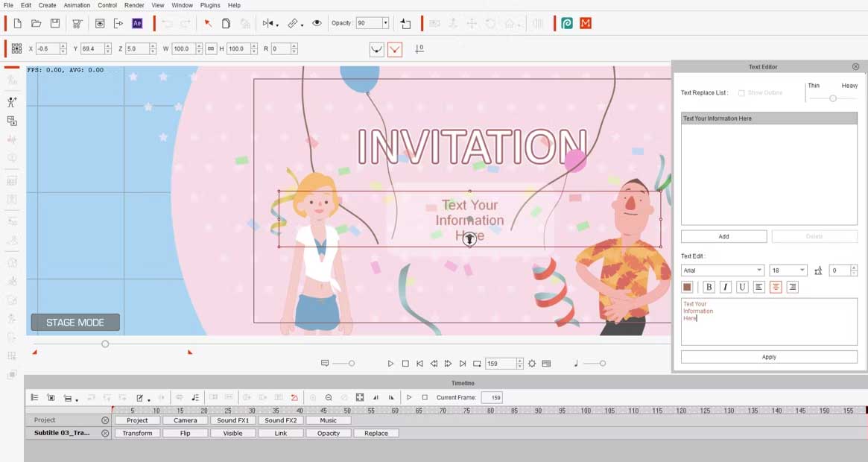Click the New Project icon
The image size is (868, 462).
pos(17,24)
